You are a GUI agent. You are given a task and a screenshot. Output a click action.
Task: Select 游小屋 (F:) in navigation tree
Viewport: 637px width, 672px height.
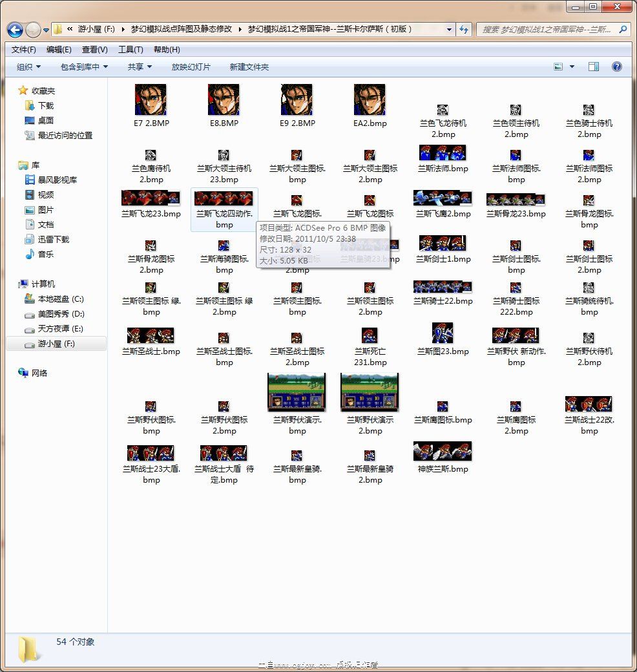56,344
